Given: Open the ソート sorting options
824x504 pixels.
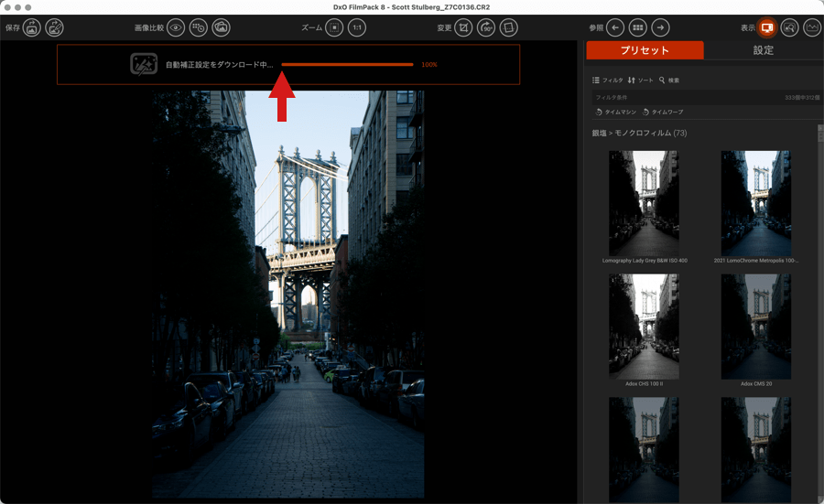Looking at the screenshot, I should (x=641, y=80).
